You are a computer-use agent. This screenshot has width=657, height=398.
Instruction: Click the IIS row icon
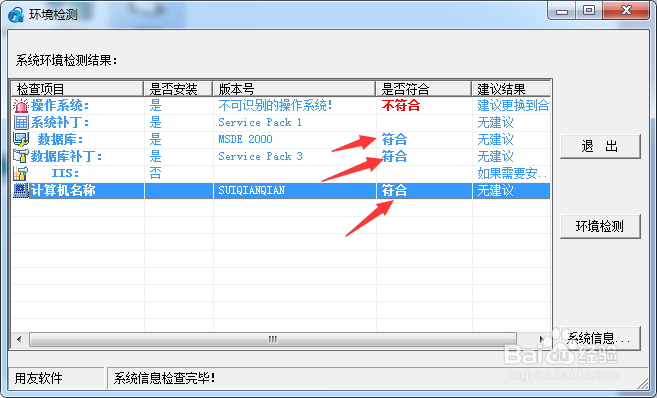click(21, 173)
